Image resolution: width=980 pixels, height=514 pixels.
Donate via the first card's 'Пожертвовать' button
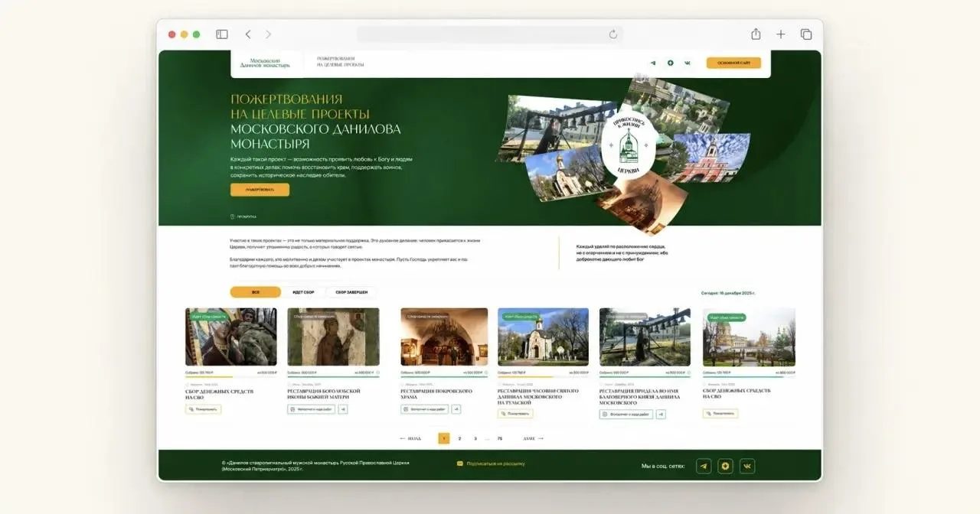pyautogui.click(x=203, y=409)
